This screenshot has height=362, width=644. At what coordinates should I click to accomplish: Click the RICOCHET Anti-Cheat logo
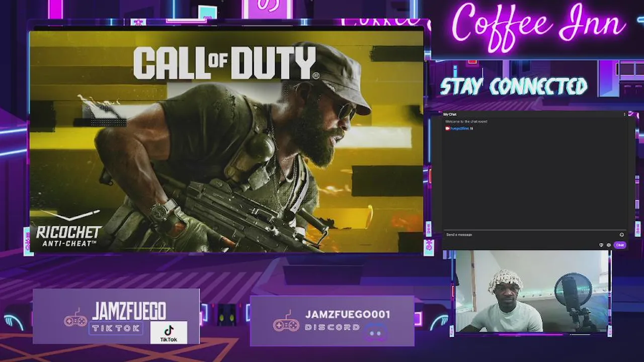[x=68, y=229]
